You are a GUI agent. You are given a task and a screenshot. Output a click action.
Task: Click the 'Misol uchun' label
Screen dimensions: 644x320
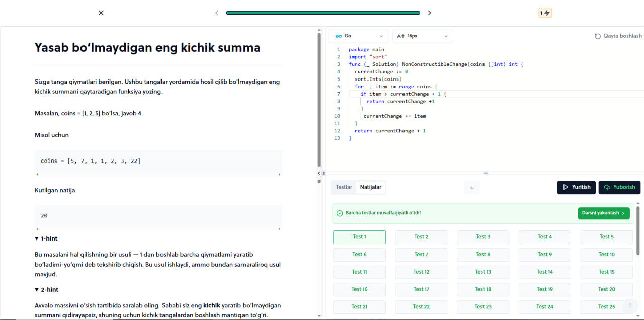pyautogui.click(x=52, y=135)
